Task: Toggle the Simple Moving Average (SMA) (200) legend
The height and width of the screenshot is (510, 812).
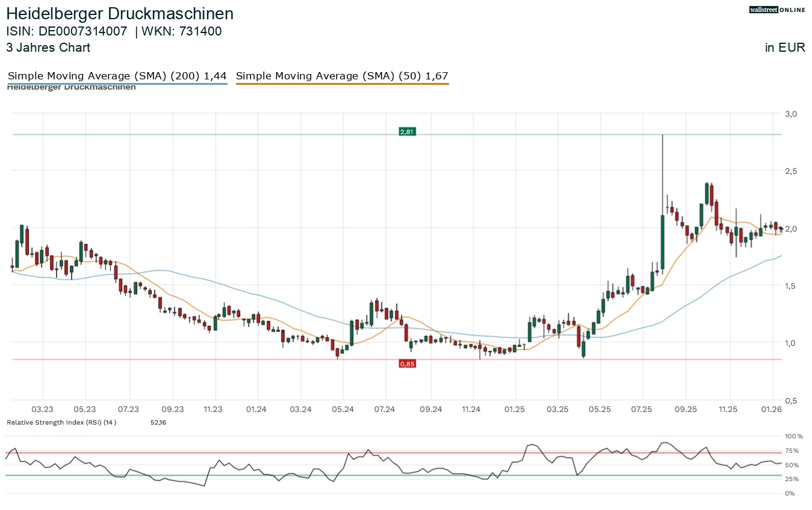Action: point(117,76)
